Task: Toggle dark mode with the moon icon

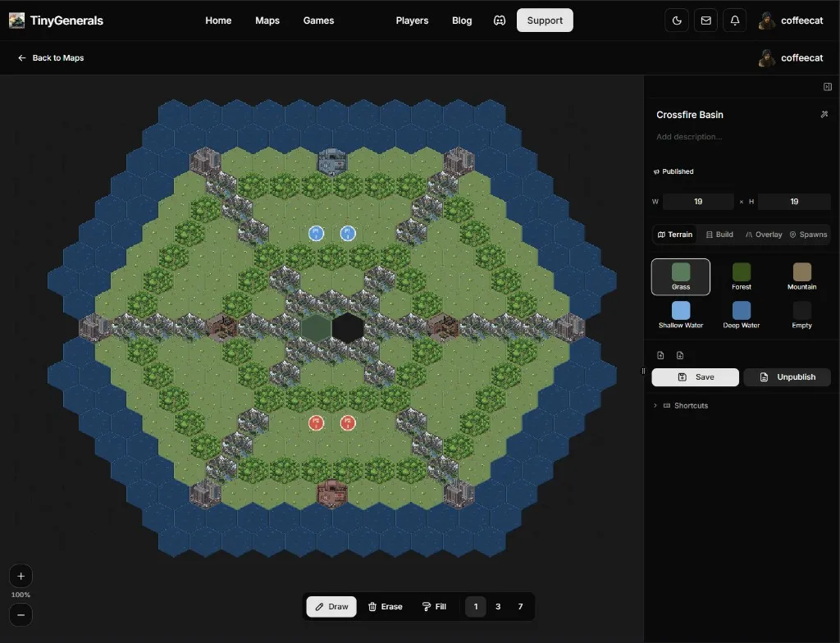Action: (677, 20)
